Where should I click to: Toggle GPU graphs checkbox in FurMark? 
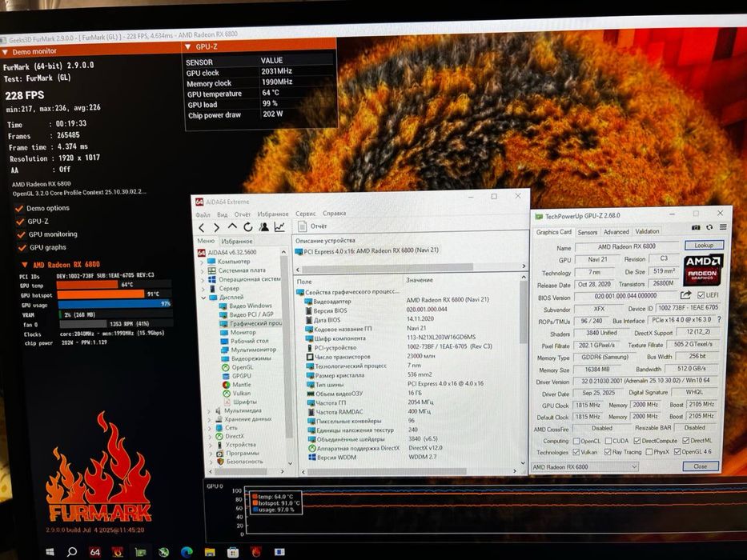tap(22, 248)
